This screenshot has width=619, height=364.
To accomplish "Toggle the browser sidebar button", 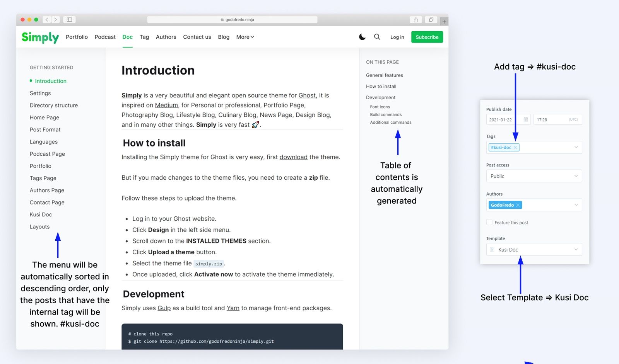I will point(70,20).
